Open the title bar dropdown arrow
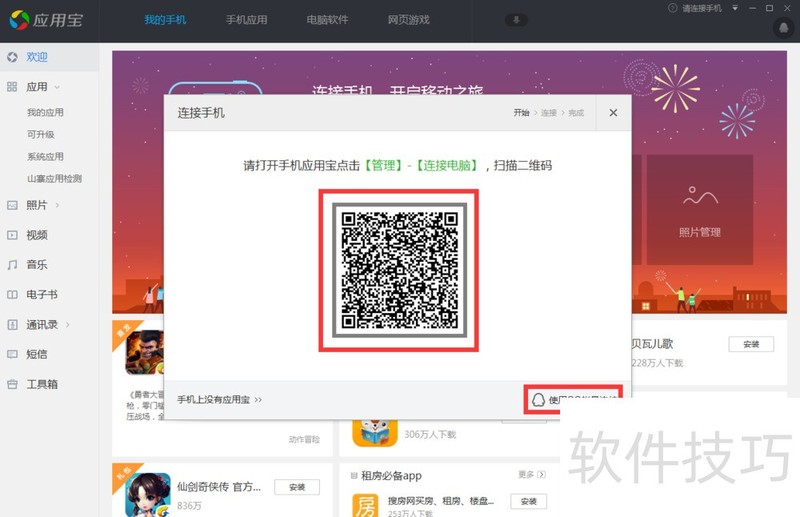Screen dimensions: 800x517 [x=735, y=8]
